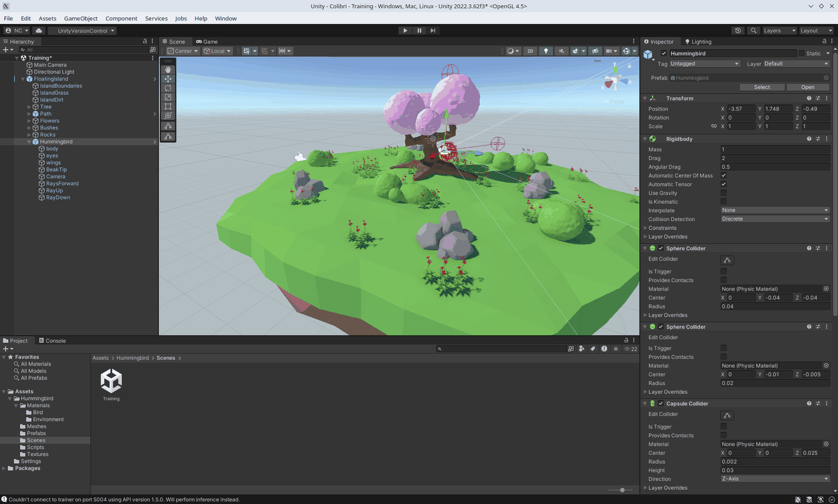Click the cloud services icon

click(39, 30)
